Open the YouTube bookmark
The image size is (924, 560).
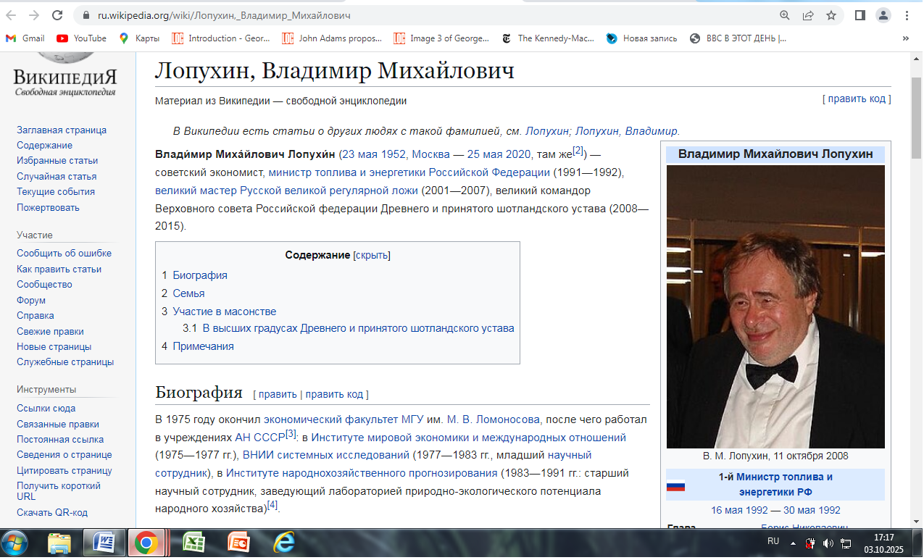81,38
